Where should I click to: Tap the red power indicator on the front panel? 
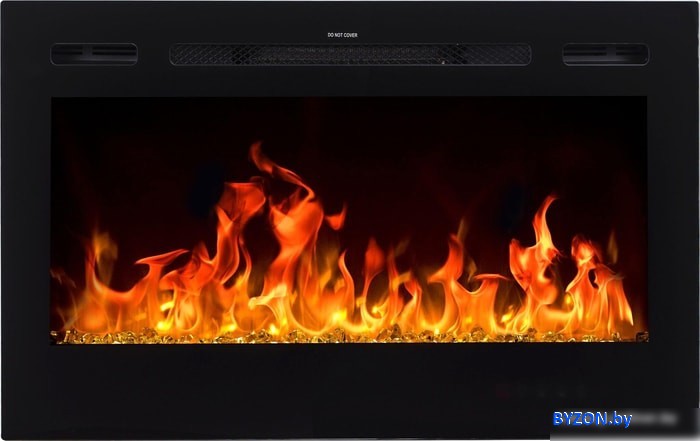pyautogui.click(x=503, y=393)
